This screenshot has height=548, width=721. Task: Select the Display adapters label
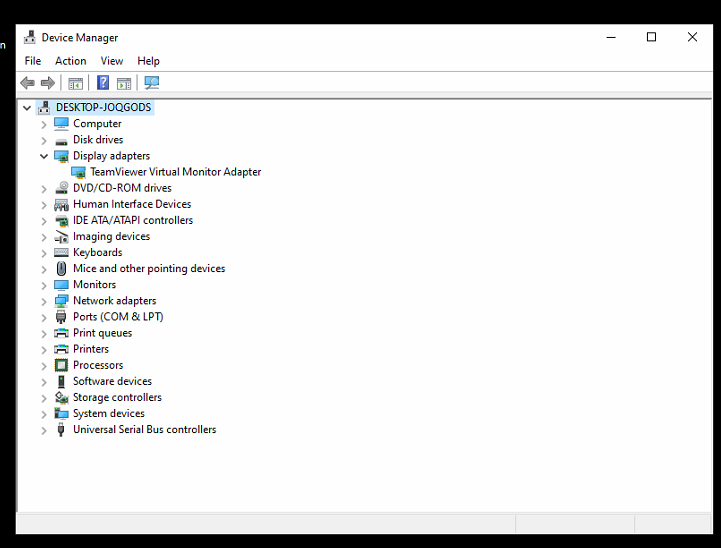pyautogui.click(x=111, y=156)
